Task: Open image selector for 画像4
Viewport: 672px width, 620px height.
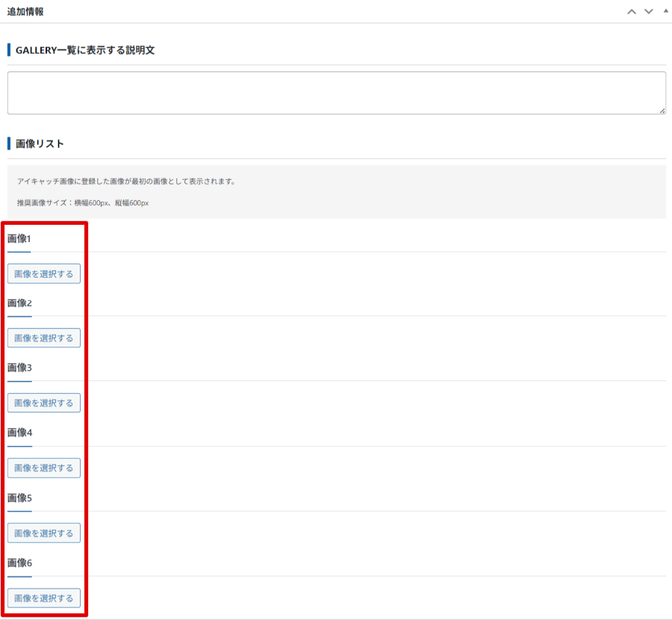Action: click(44, 468)
